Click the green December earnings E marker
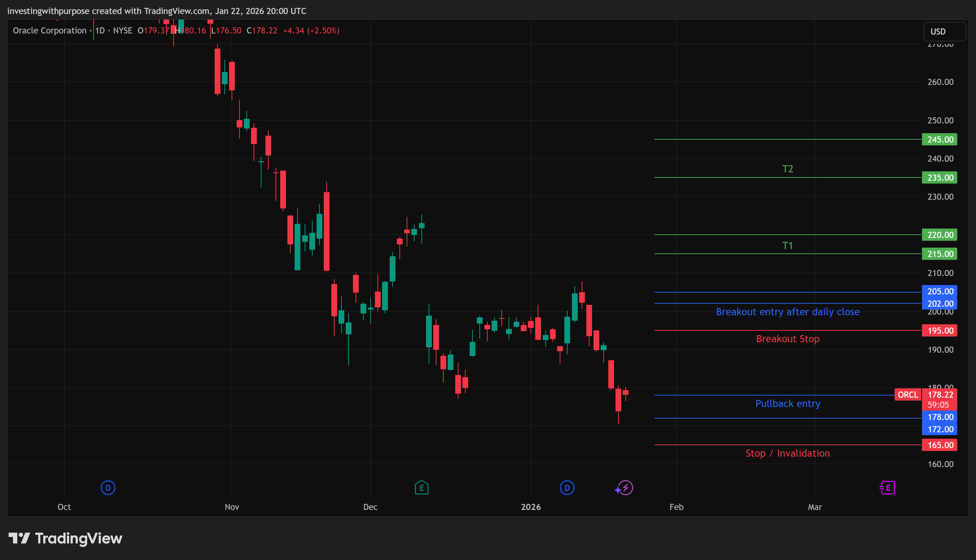This screenshot has width=976, height=560. [x=421, y=488]
